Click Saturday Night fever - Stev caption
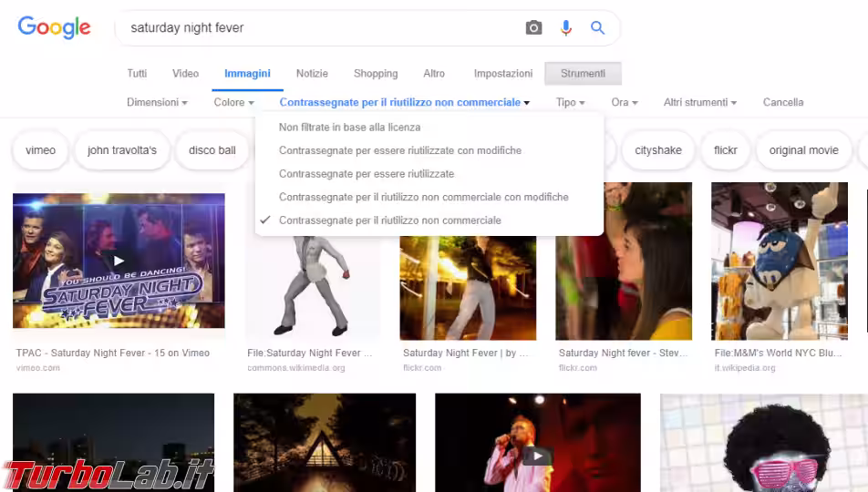The image size is (868, 492). pos(624,354)
